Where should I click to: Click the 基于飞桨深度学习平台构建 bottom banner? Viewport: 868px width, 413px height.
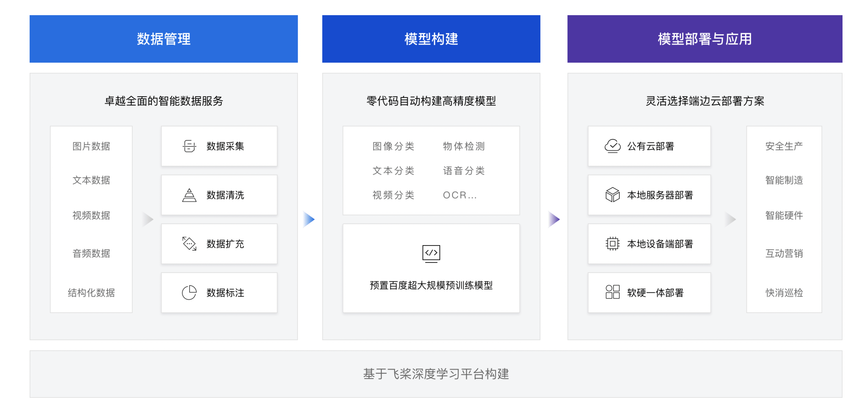436,374
